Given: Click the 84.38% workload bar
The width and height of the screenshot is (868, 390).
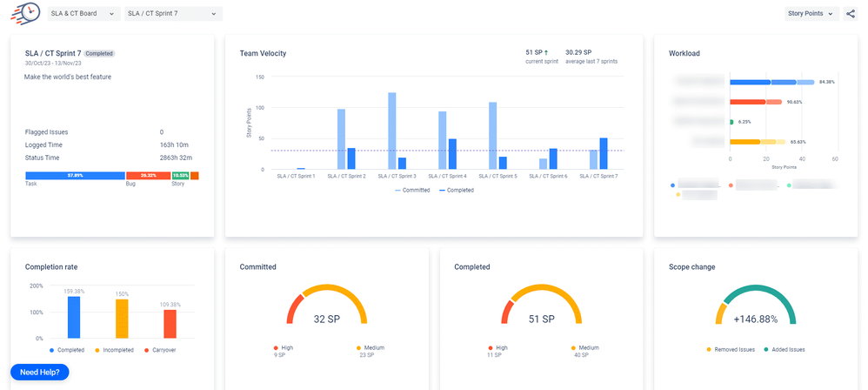Looking at the screenshot, I should tap(771, 82).
